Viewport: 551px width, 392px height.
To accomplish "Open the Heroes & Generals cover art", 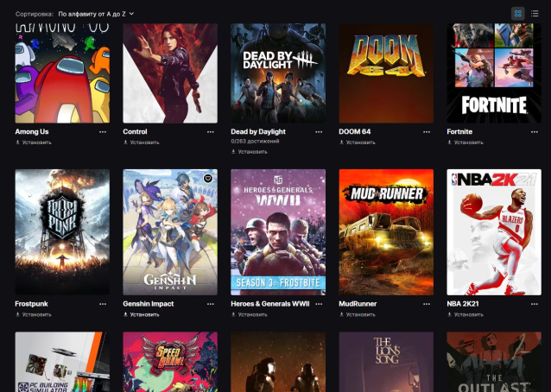I will 278,232.
